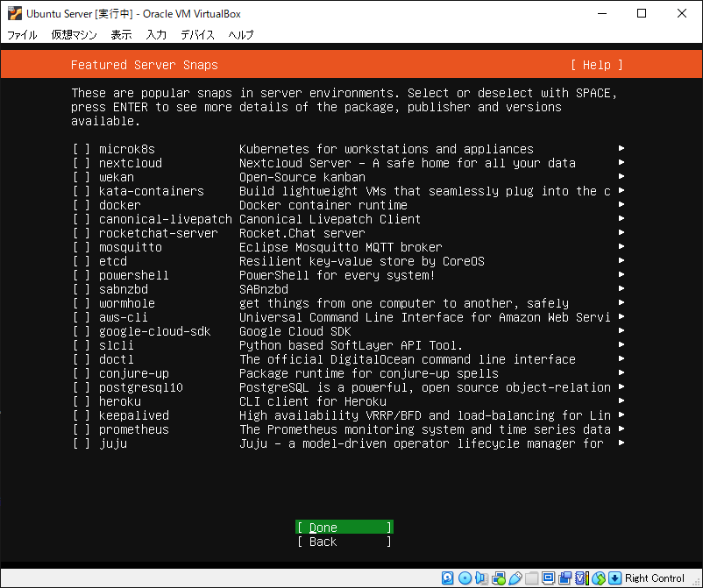Click 'Canonical Livepatch Client' description
Screen dimensions: 703x588
click(x=330, y=219)
